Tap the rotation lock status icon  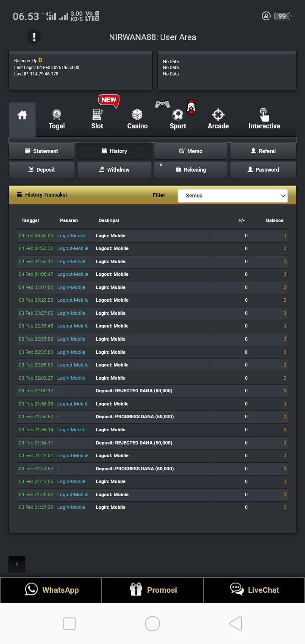click(266, 16)
